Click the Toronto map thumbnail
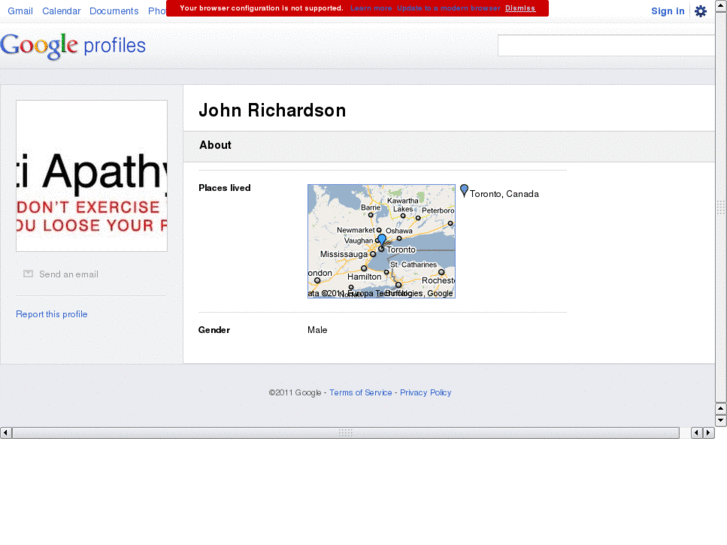Screen dimensions: 727x545 [382, 241]
